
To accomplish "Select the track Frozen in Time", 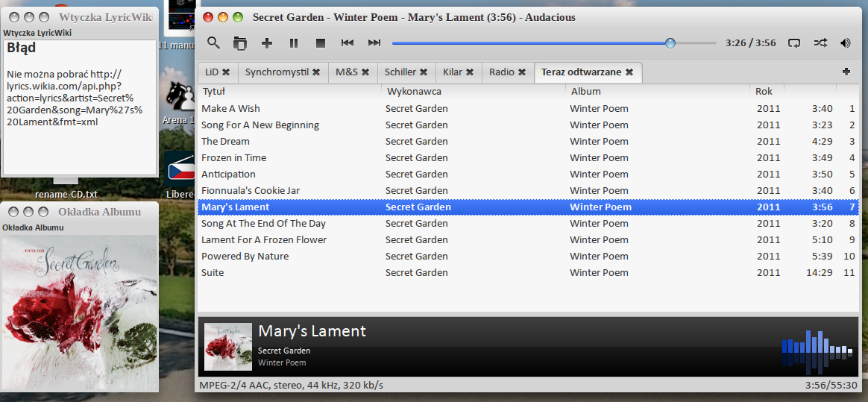I will [x=233, y=158].
